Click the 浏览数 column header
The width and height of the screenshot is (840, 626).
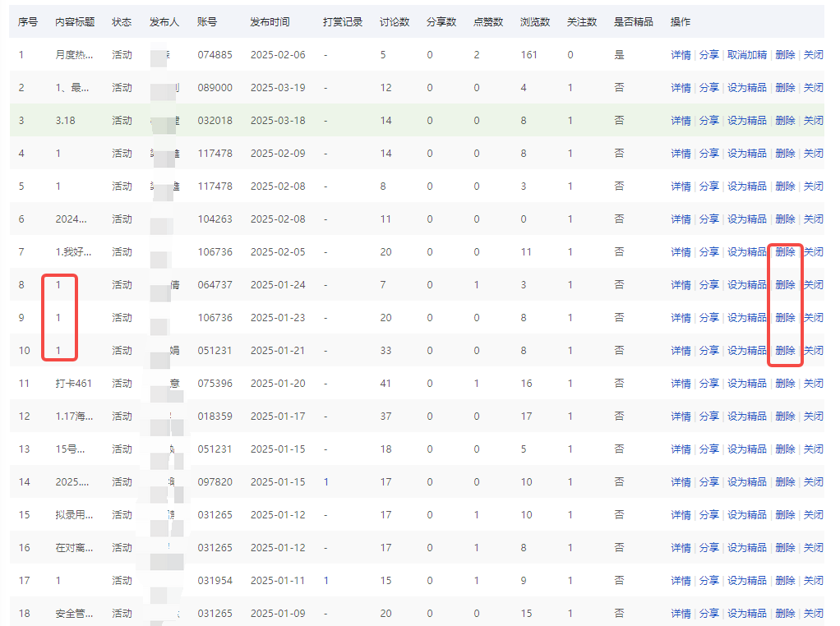[535, 22]
